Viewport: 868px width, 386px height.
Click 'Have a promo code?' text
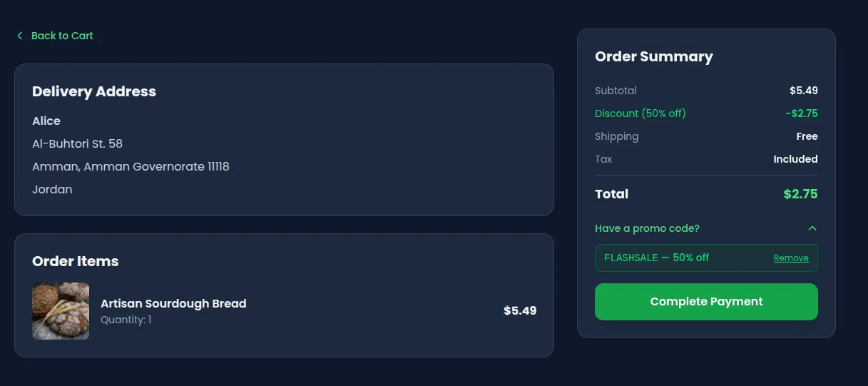pyautogui.click(x=647, y=228)
